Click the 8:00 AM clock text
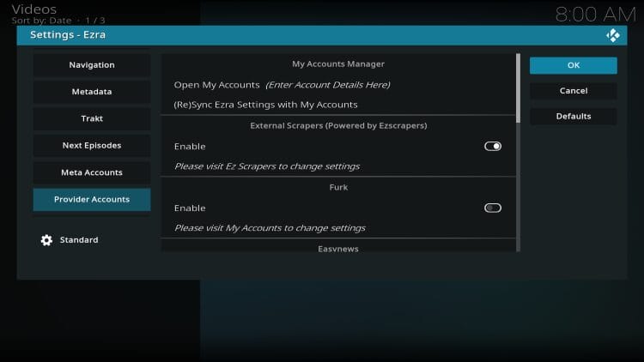Screen dimensions: 644x362 coord(596,15)
